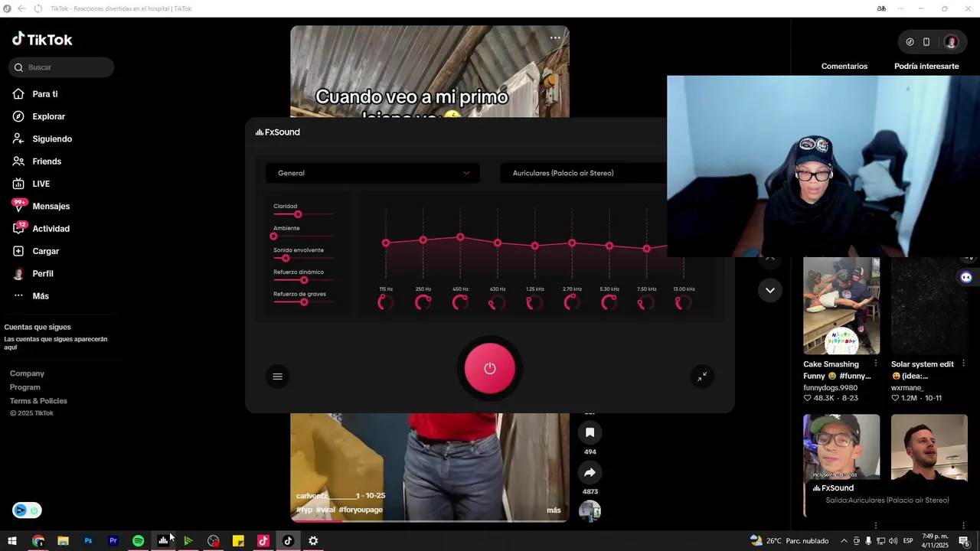Adjust the Refuerzo de graves slider
Screen dimensions: 980x551
pyautogui.click(x=304, y=302)
